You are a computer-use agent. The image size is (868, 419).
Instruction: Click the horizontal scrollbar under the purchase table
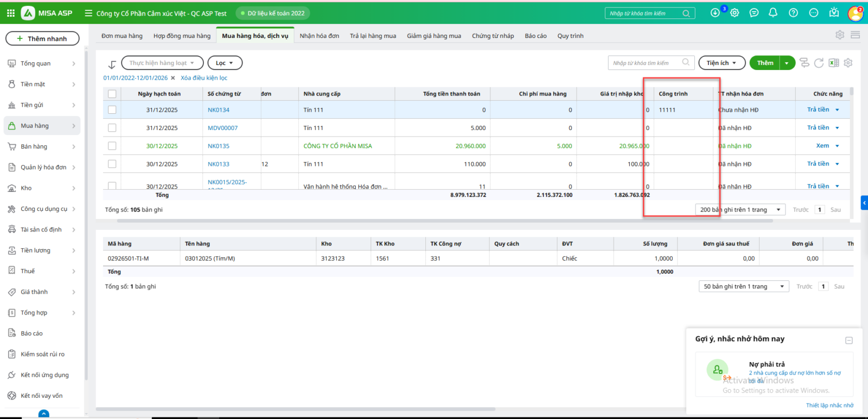(380, 221)
